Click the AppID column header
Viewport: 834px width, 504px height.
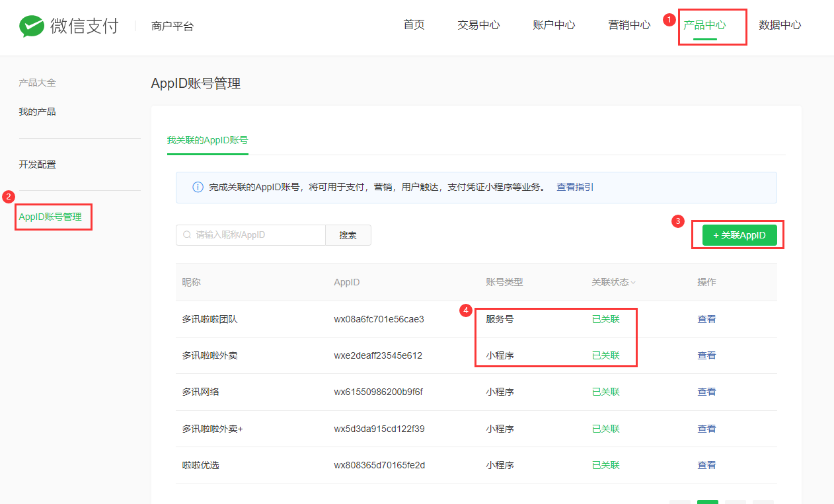click(347, 282)
